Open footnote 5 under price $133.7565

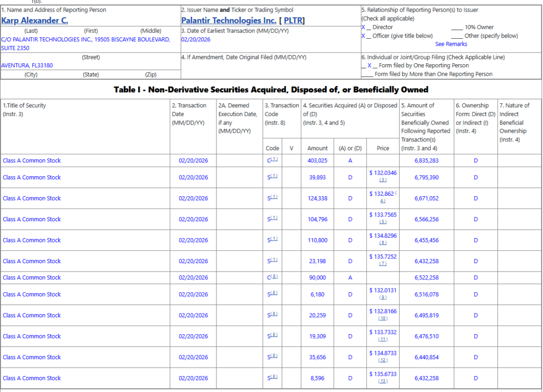click(x=383, y=222)
